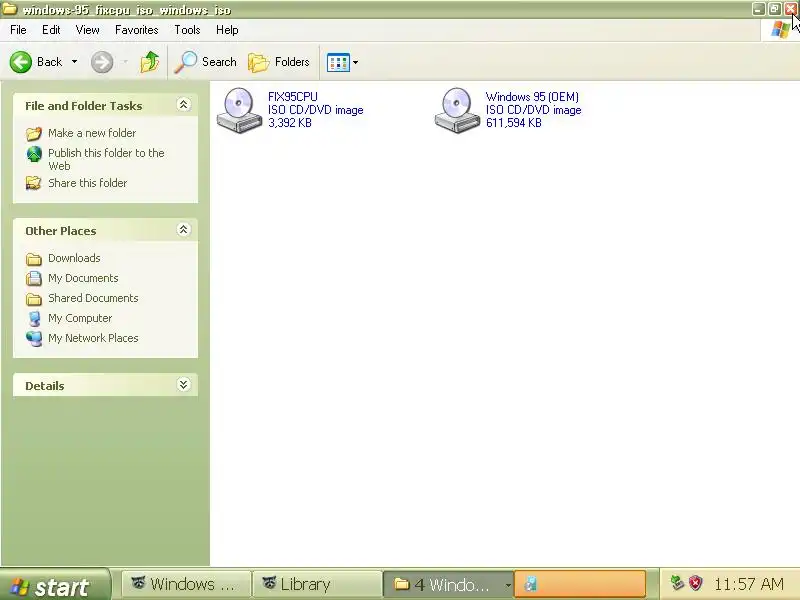Open My Computer from Other Places
800x600 pixels.
pos(80,318)
